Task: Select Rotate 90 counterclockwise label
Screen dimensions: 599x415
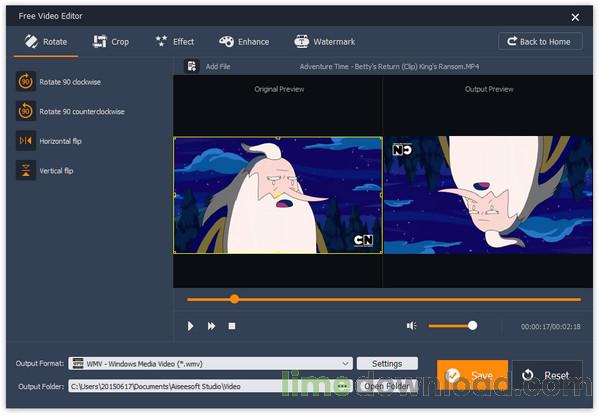Action: 82,112
